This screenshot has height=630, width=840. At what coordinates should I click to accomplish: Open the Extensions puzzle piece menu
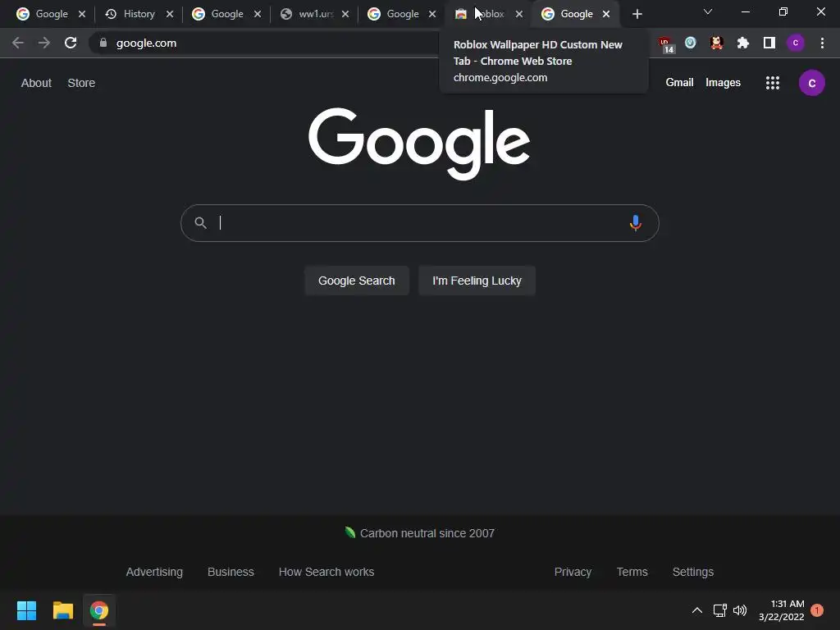[743, 43]
